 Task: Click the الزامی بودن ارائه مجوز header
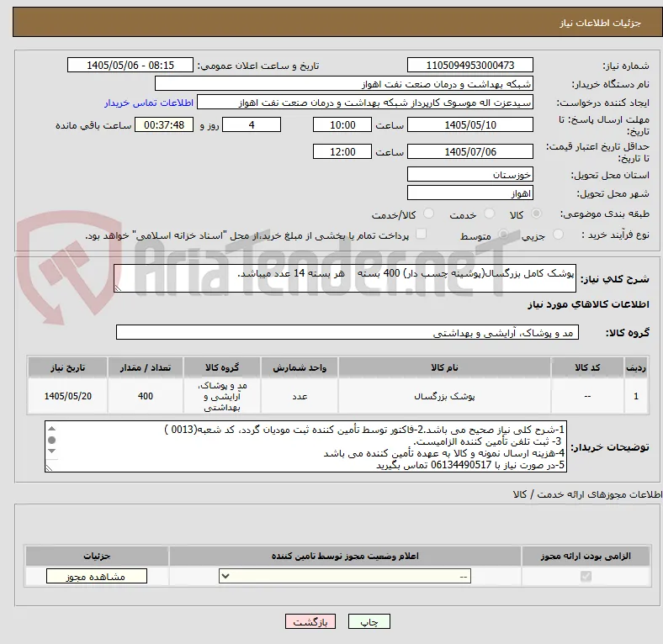586,556
